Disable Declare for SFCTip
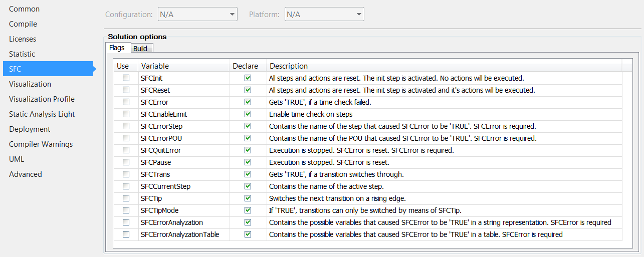This screenshot has height=257, width=644. (248, 198)
